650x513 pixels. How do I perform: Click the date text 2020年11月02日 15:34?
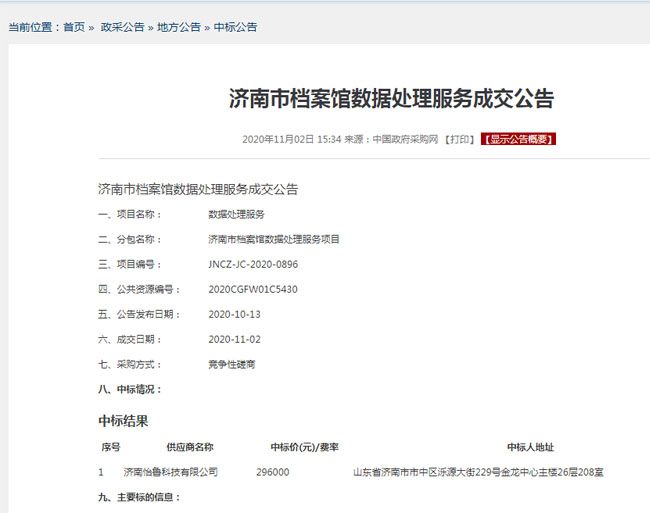[291, 139]
